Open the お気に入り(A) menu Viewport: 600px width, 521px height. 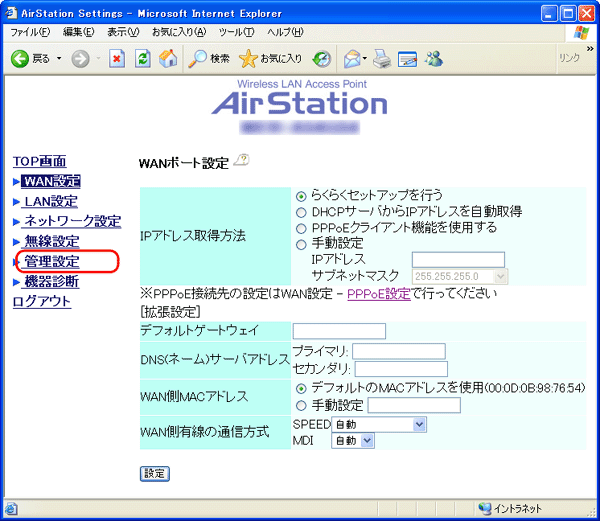click(x=179, y=32)
